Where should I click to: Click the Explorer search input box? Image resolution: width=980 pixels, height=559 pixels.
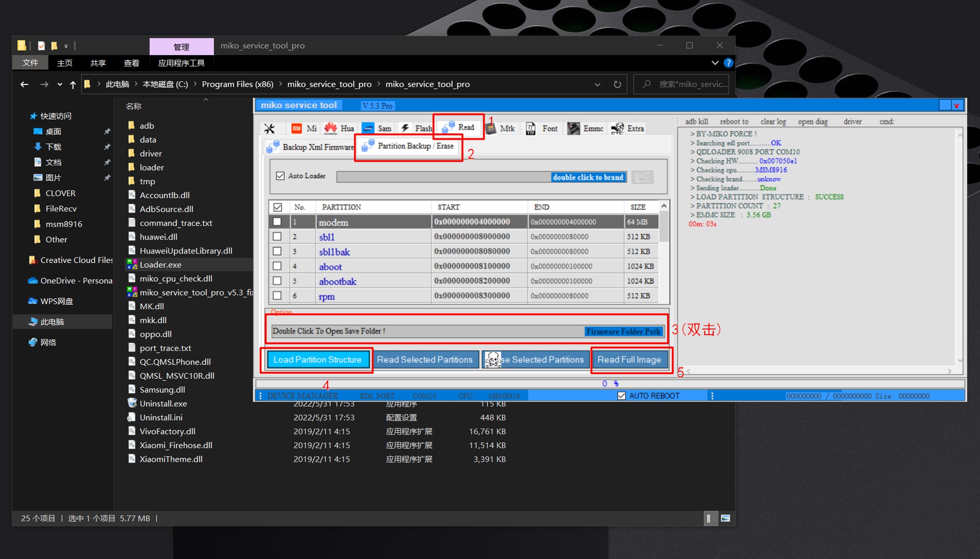tap(687, 85)
